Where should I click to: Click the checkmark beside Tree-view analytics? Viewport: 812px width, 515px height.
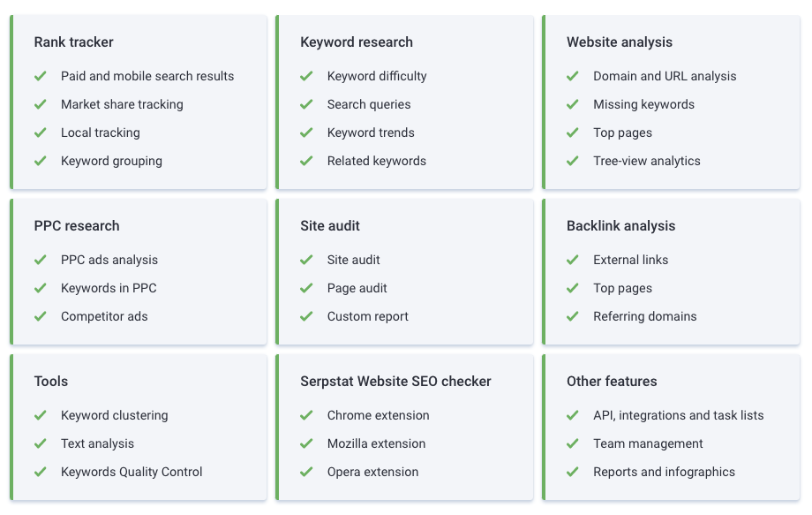click(573, 161)
